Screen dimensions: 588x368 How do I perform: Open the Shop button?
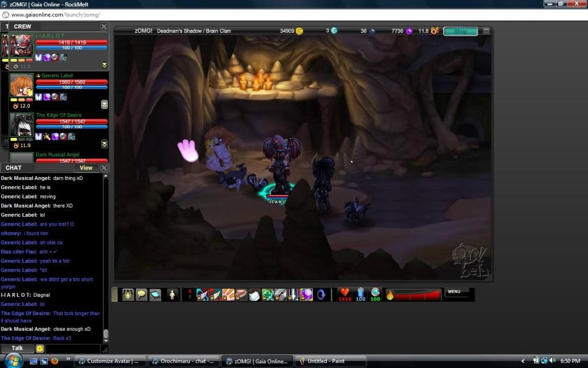click(461, 31)
